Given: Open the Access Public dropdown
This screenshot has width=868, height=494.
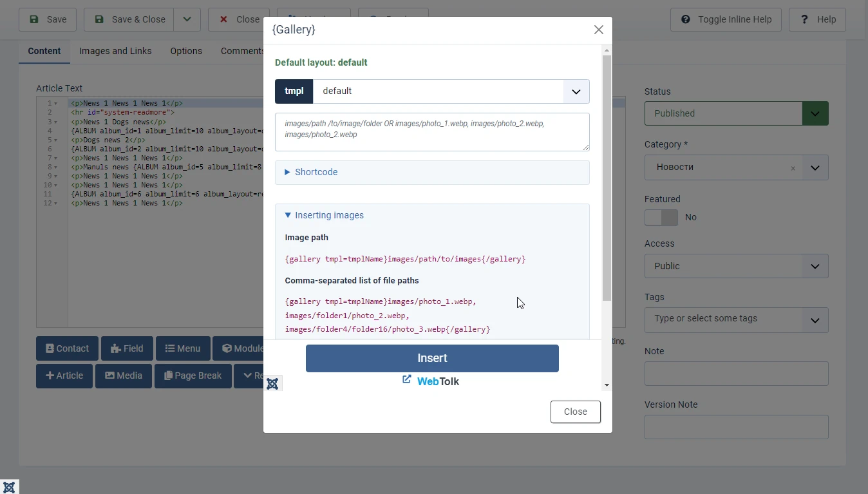Looking at the screenshot, I should (736, 266).
